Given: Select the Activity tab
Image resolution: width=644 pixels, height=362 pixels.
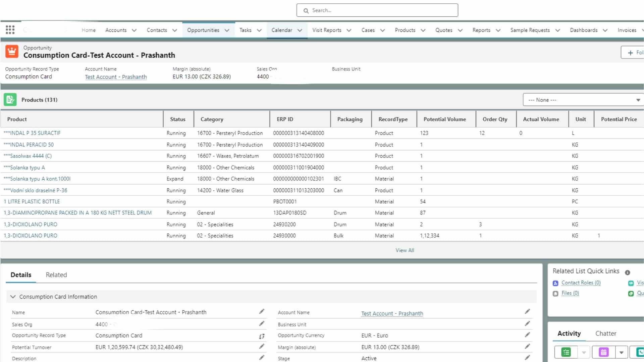Looking at the screenshot, I should 569,334.
